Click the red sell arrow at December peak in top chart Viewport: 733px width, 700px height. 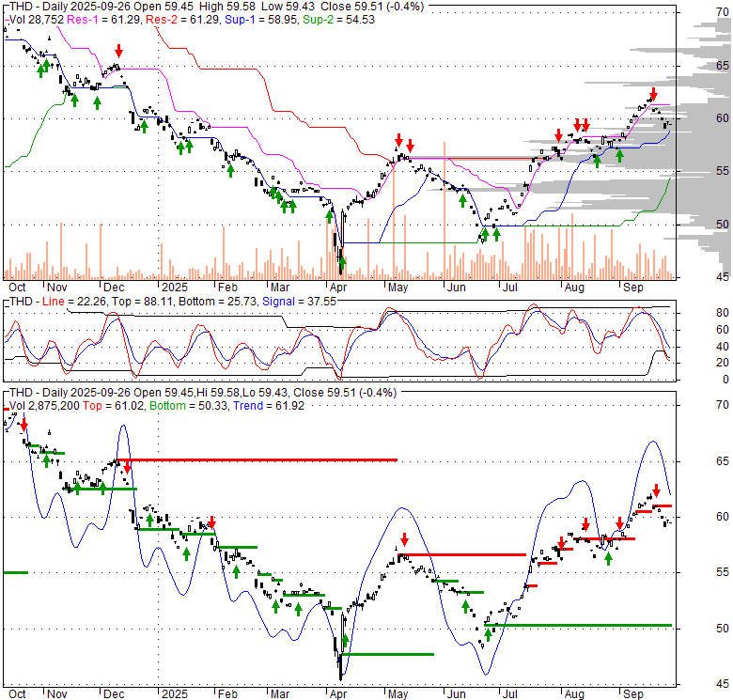118,50
